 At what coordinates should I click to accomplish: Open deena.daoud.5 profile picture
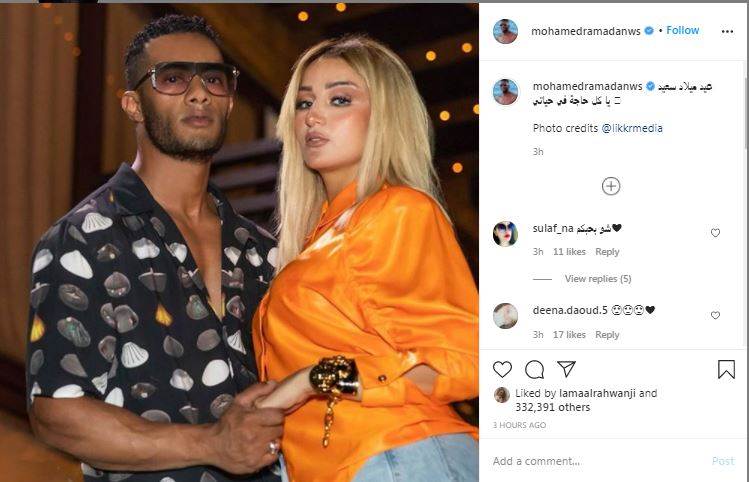pyautogui.click(x=505, y=316)
